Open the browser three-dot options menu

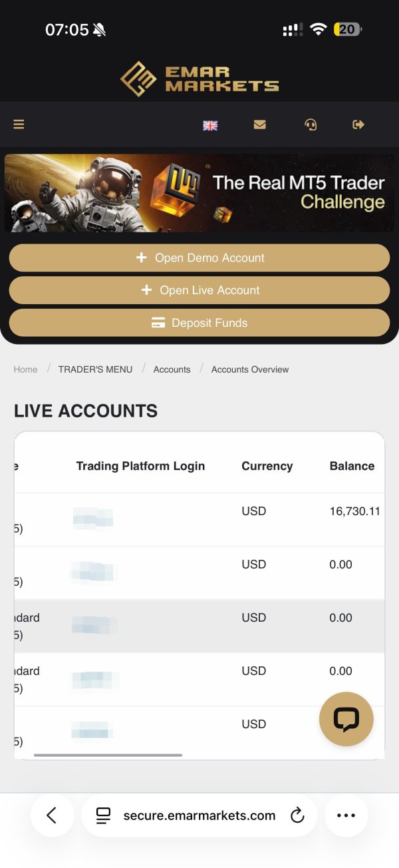(x=346, y=815)
